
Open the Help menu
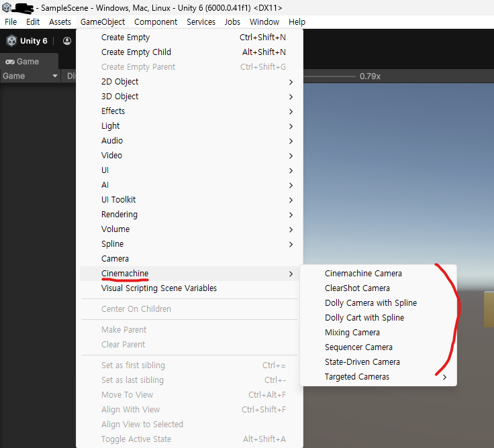point(297,21)
